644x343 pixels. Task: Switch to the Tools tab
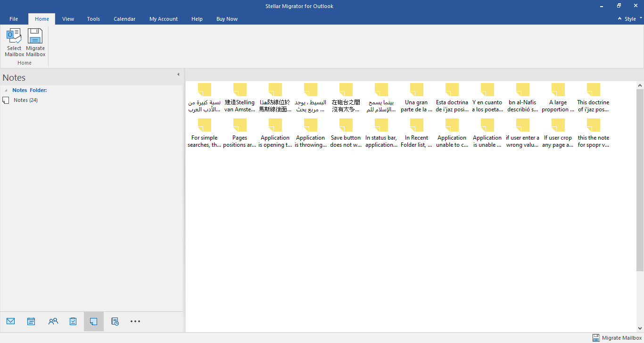click(93, 19)
